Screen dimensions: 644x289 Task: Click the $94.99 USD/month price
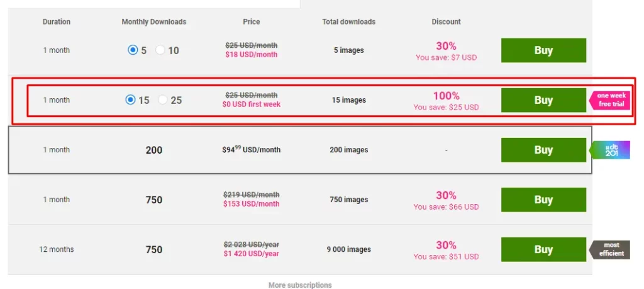(x=252, y=150)
